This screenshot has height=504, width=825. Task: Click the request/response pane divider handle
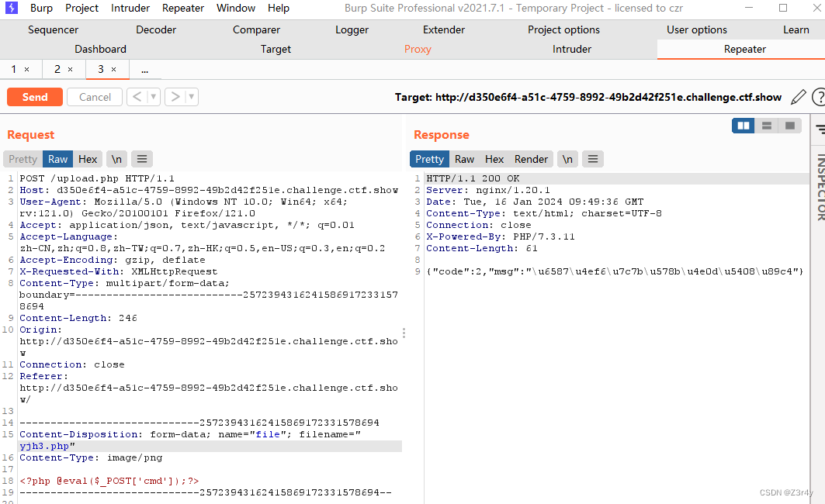click(404, 333)
